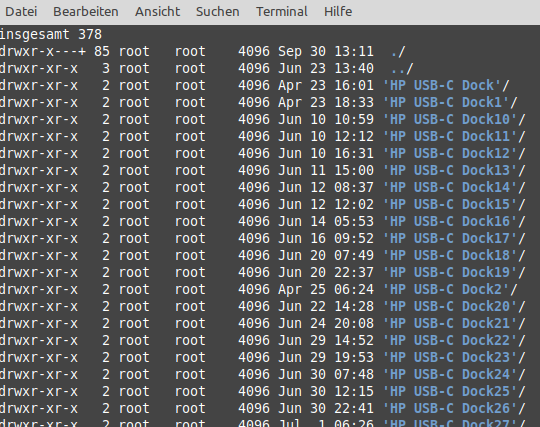Click the 'HP USB-C Dock2'/ directory name

(450, 290)
